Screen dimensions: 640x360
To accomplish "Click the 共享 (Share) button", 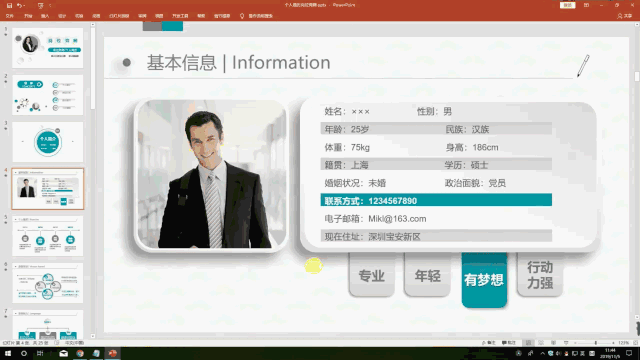I will [624, 16].
